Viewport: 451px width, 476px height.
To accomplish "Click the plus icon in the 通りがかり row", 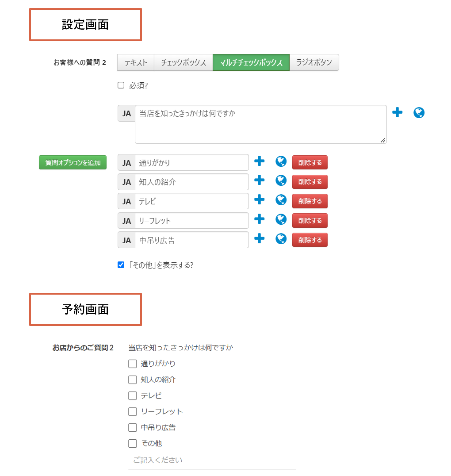I will (x=259, y=161).
